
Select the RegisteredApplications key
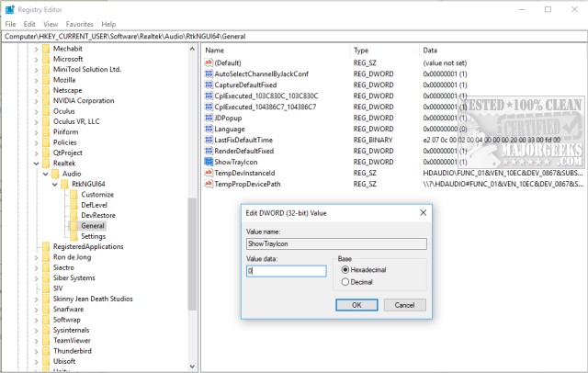(88, 246)
